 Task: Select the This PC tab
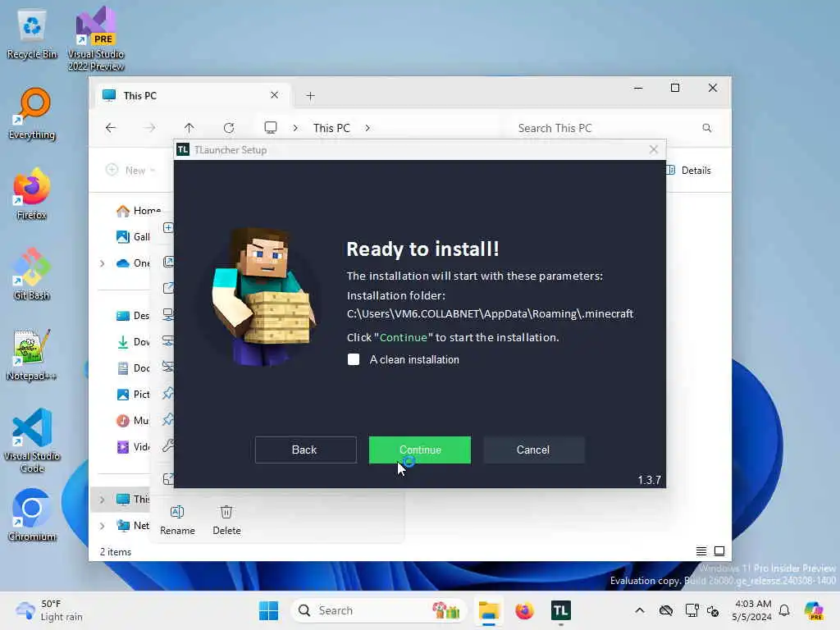pos(191,95)
